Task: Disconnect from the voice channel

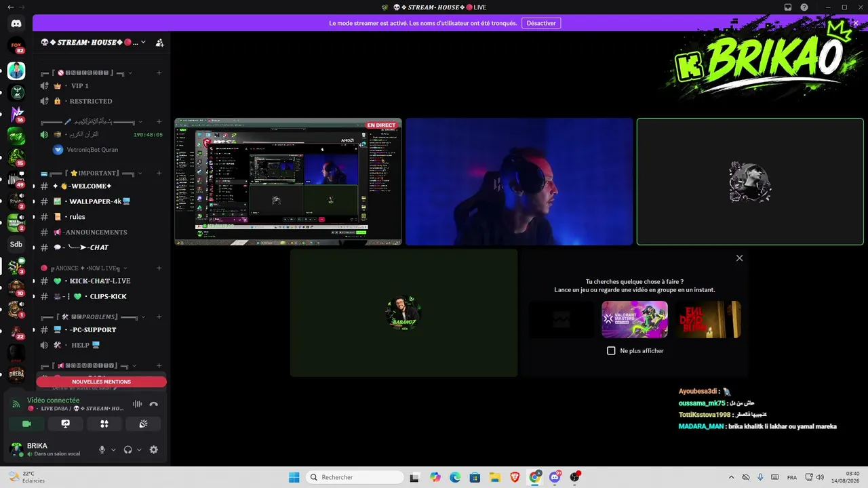Action: [x=154, y=404]
